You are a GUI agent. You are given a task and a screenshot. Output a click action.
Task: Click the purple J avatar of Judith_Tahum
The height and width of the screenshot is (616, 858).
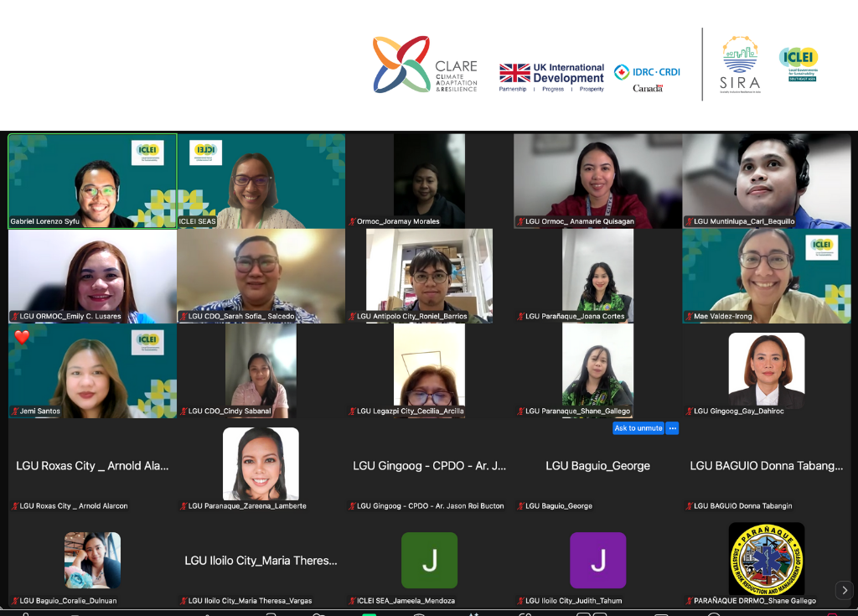tap(597, 560)
